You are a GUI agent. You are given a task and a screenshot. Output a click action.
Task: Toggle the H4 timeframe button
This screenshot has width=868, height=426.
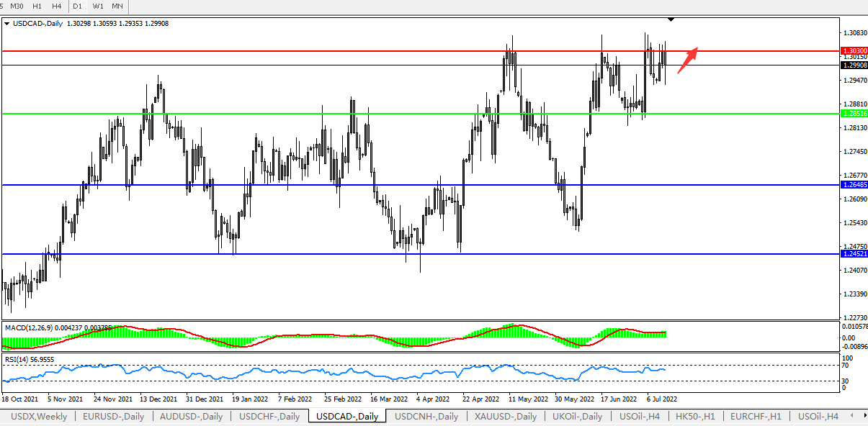(x=56, y=6)
